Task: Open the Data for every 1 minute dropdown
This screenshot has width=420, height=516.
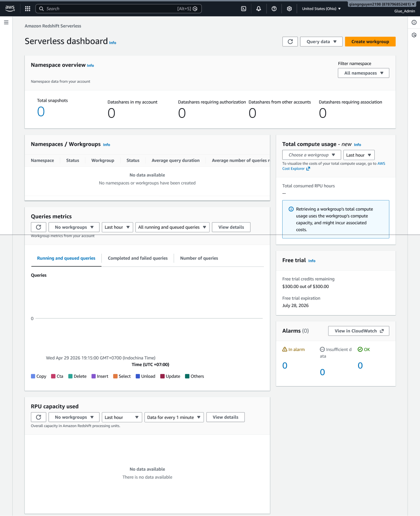Action: coord(174,417)
